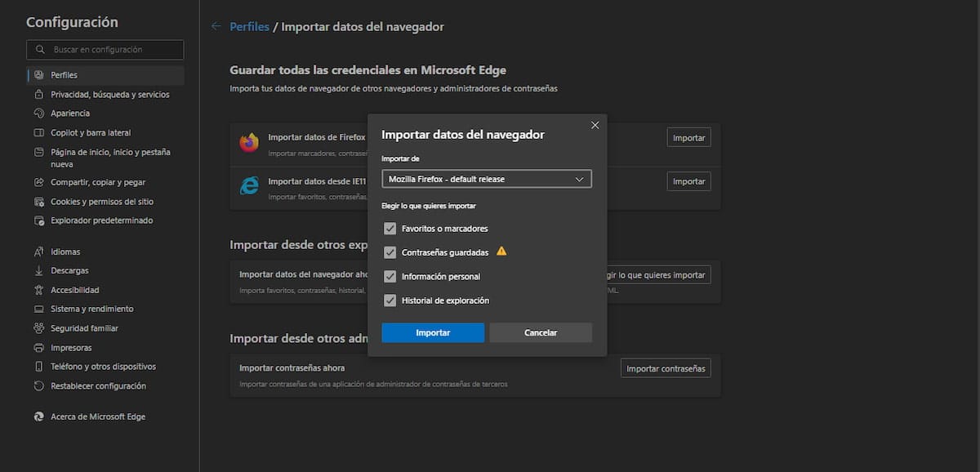Click the 'Importar datos de Firefox' text
The image size is (980, 472).
(317, 137)
